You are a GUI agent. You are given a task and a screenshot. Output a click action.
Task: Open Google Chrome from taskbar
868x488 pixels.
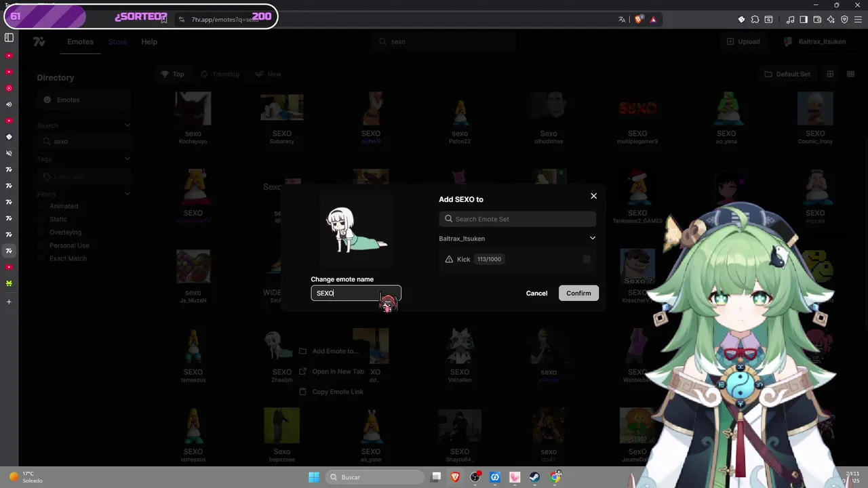coord(555,477)
